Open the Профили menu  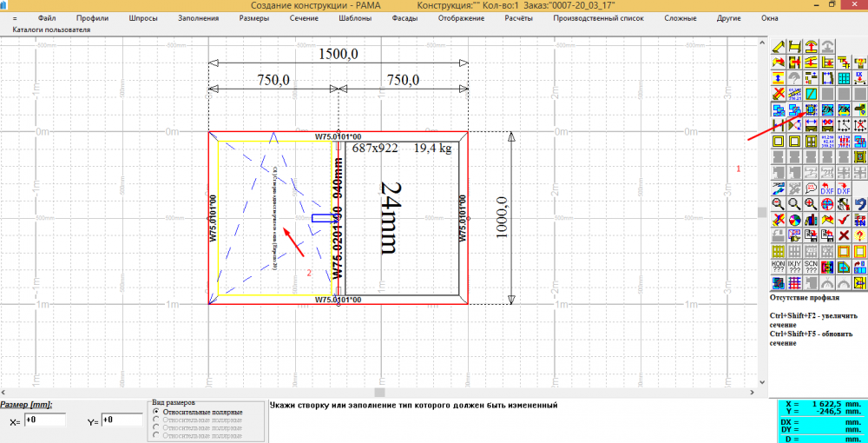click(93, 17)
